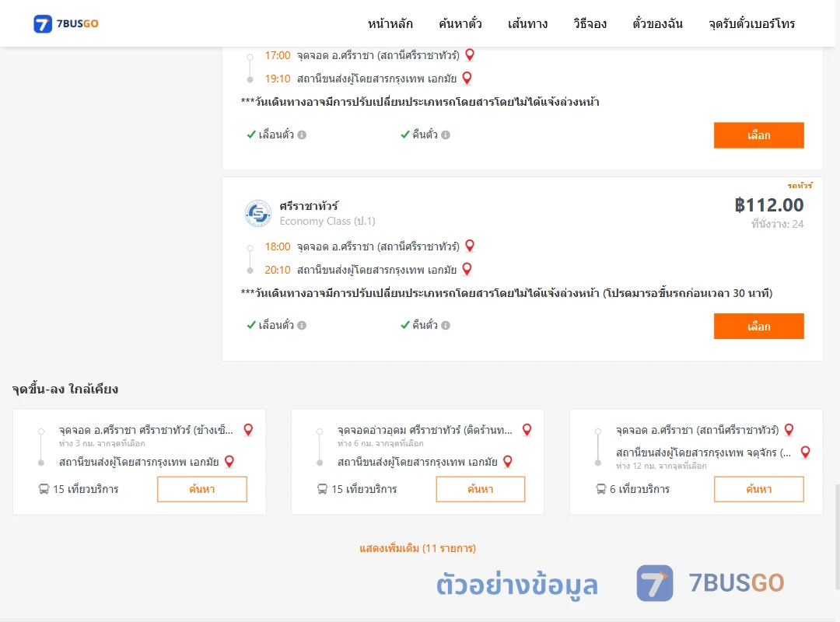Open map pin for 19:10 arrival station
This screenshot has height=622, width=840.
(467, 79)
